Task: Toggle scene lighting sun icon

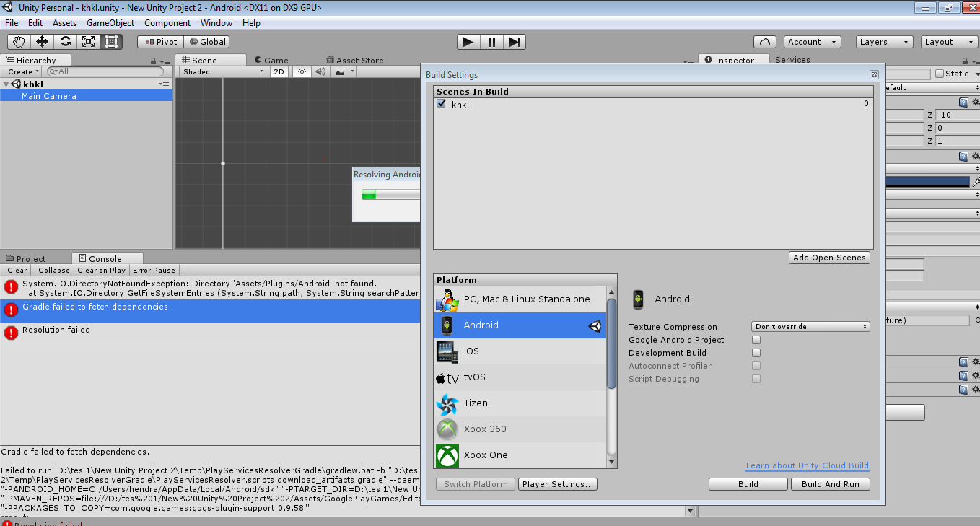Action: tap(302, 71)
